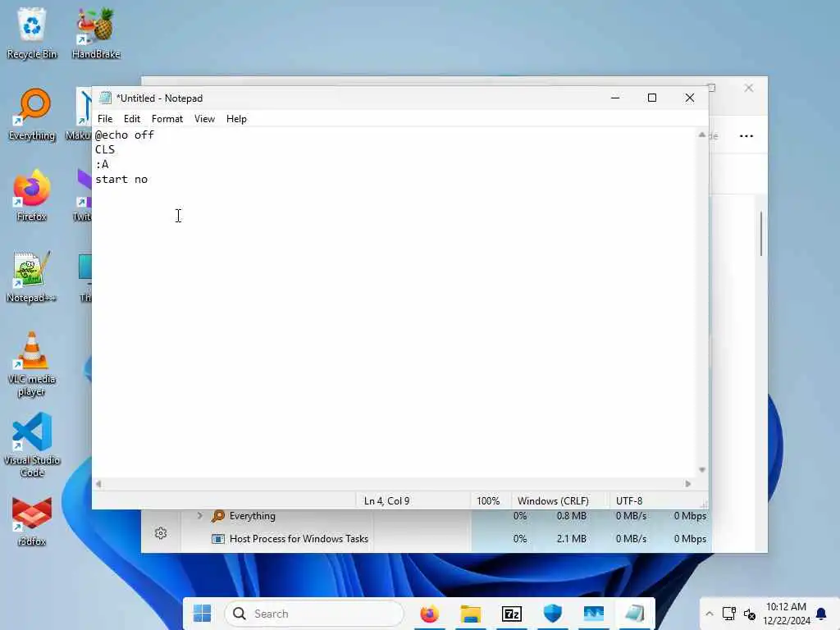The height and width of the screenshot is (630, 840).
Task: Open the Notepad++ desktop shortcut
Action: coord(32,277)
